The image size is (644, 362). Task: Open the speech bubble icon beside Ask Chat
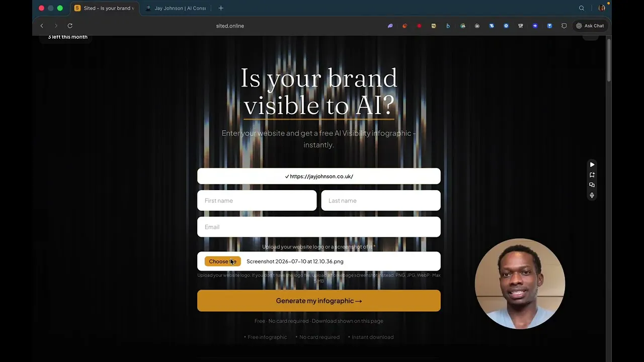(x=564, y=26)
